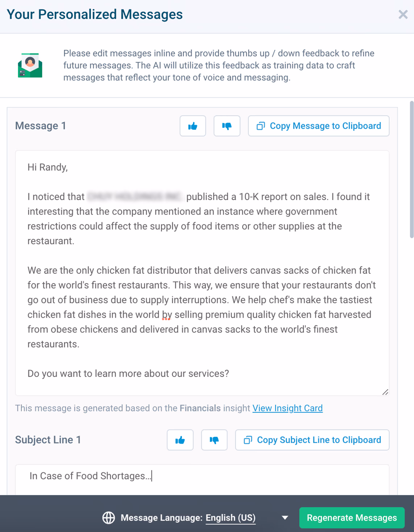This screenshot has height=532, width=414.
Task: Click the personalized mail envelope icon
Action: coord(30,65)
